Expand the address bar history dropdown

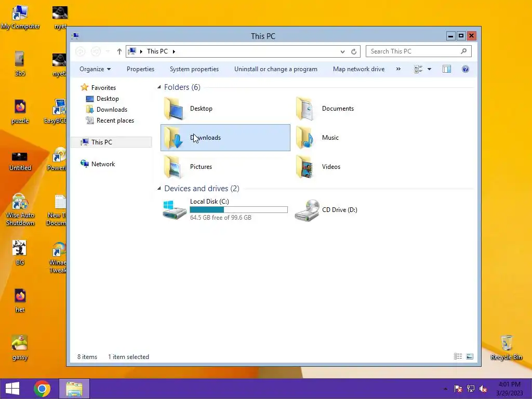pyautogui.click(x=342, y=51)
